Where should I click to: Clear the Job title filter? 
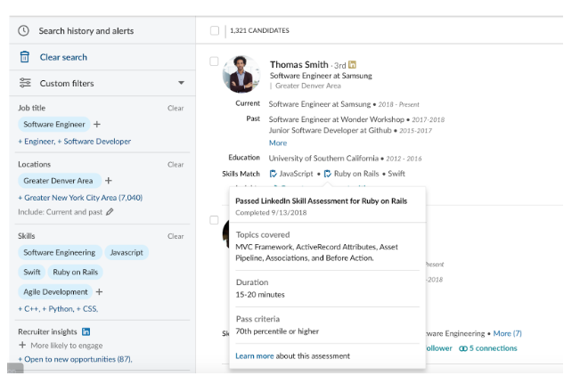coord(176,108)
